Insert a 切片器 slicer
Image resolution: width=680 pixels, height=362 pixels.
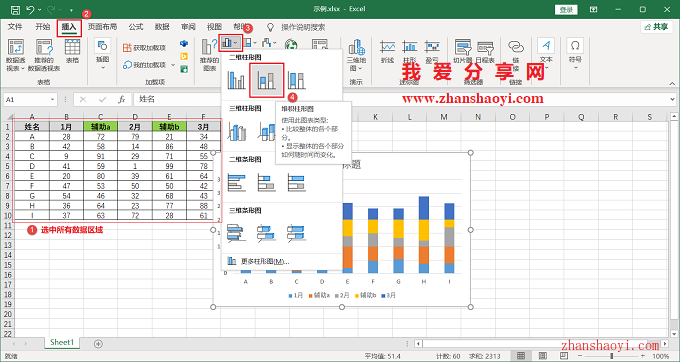[462, 51]
